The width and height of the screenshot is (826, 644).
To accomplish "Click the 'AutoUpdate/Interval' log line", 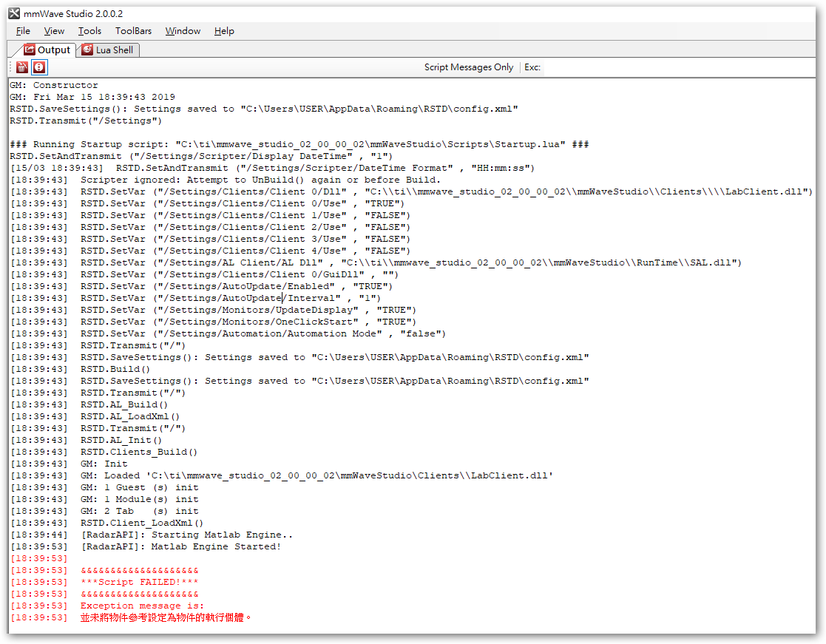I will (195, 298).
